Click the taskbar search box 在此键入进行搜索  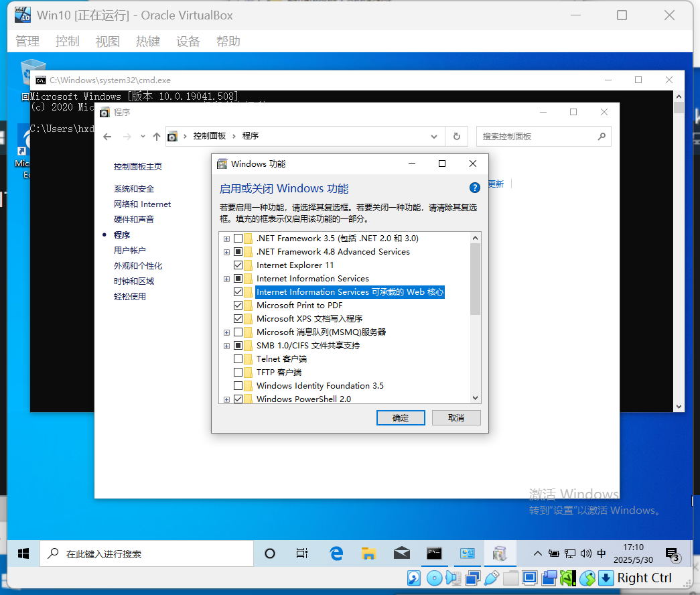pos(147,554)
